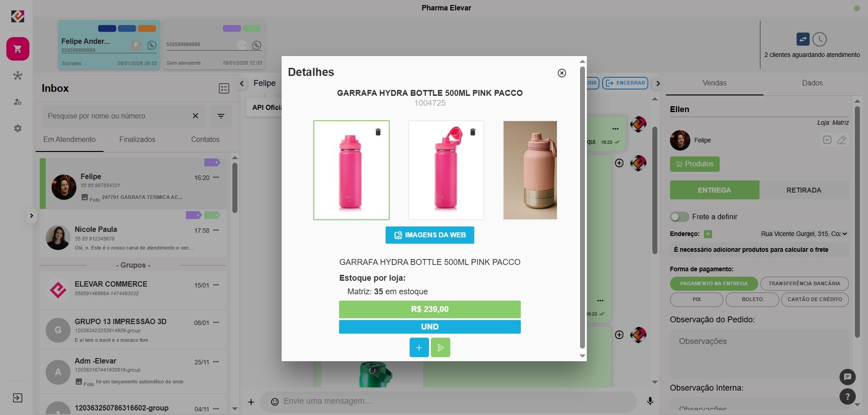Open options menu for Nicole Paula conversation
Screen dimensions: 868x415
216,230
